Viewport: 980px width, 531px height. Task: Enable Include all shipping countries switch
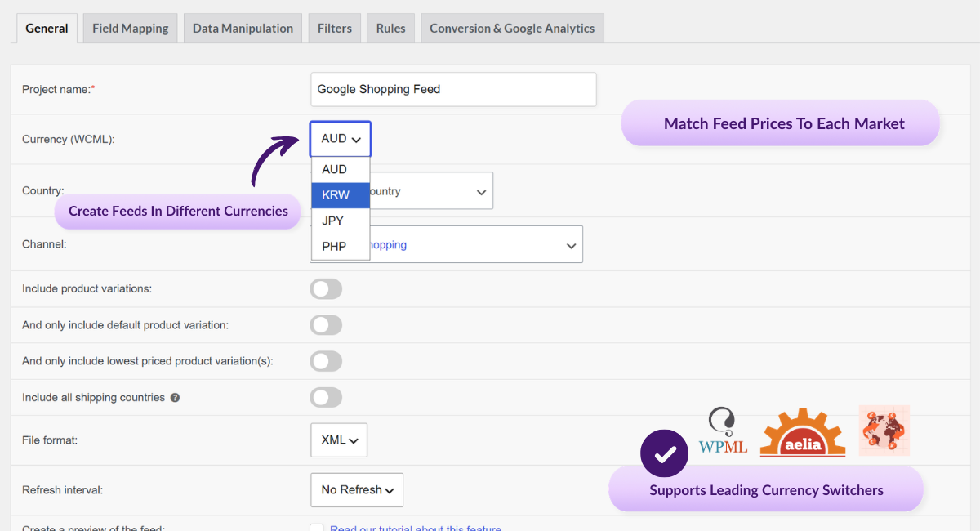(x=326, y=397)
